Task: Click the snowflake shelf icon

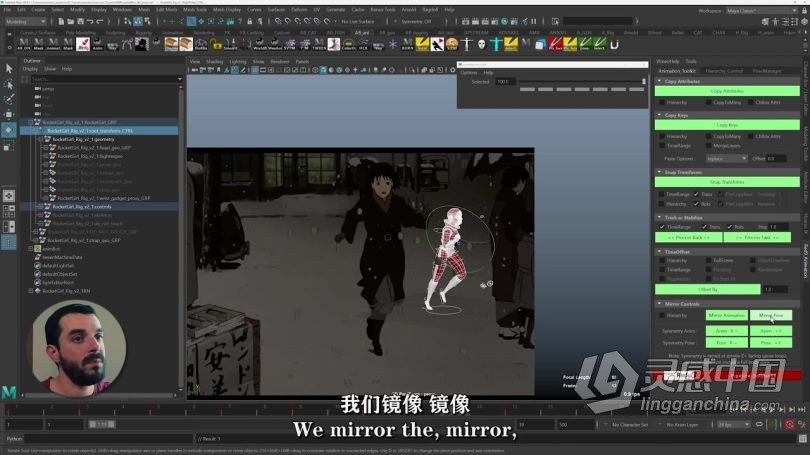Action: (x=393, y=44)
